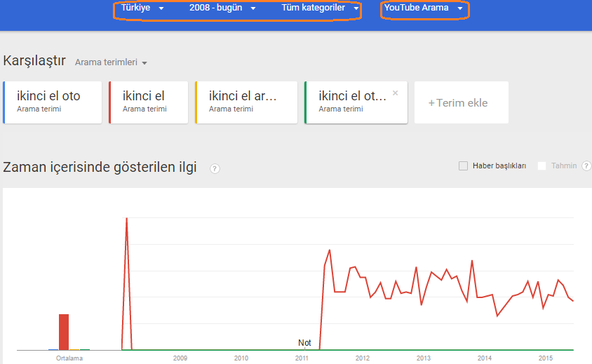Open help icon beside Zaman içerisinde gösterilen ilgi

click(x=215, y=168)
